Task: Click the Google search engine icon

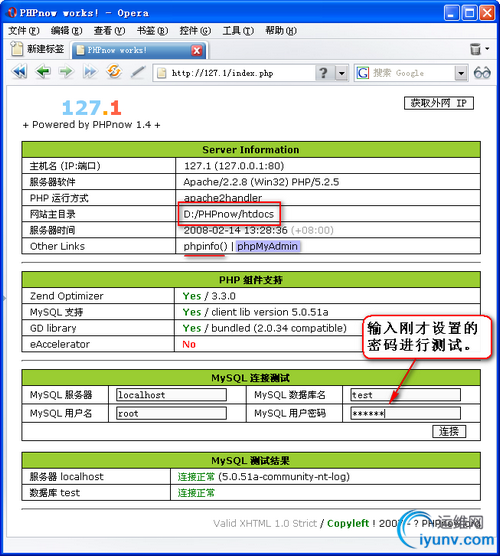Action: tap(362, 73)
